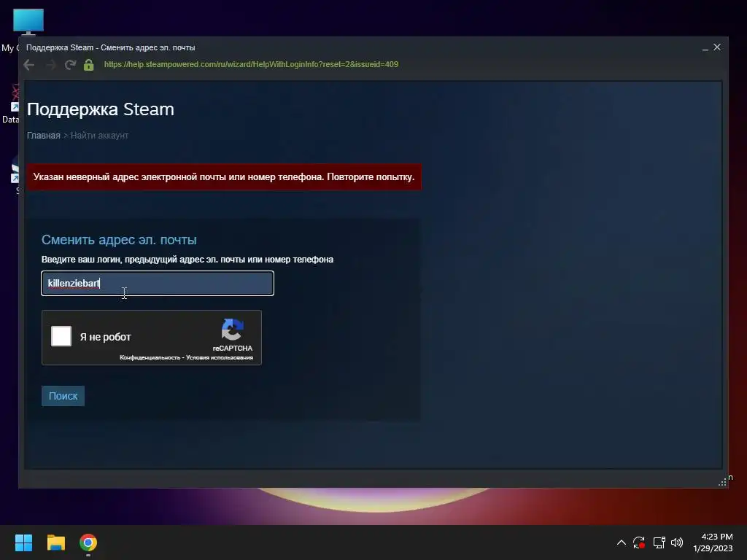Click the window resize grip corner

(722, 482)
